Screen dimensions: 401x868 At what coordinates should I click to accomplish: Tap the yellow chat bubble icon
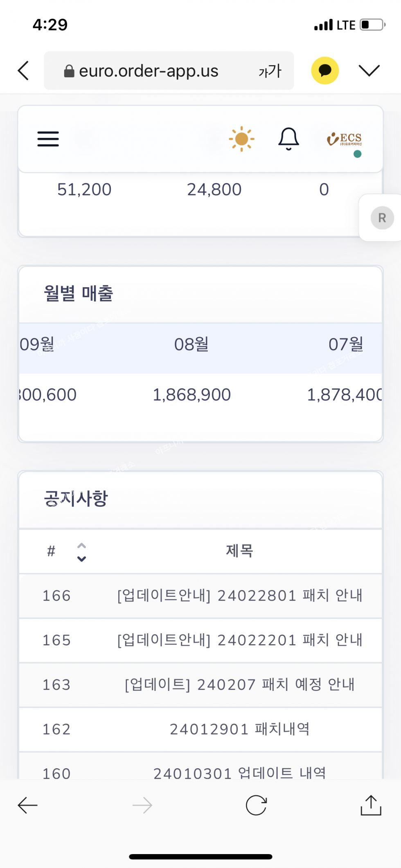click(325, 71)
